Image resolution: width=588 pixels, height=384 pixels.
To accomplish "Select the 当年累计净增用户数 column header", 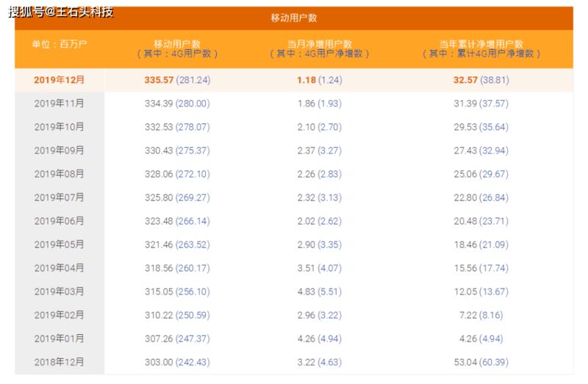I will pyautogui.click(x=481, y=49).
